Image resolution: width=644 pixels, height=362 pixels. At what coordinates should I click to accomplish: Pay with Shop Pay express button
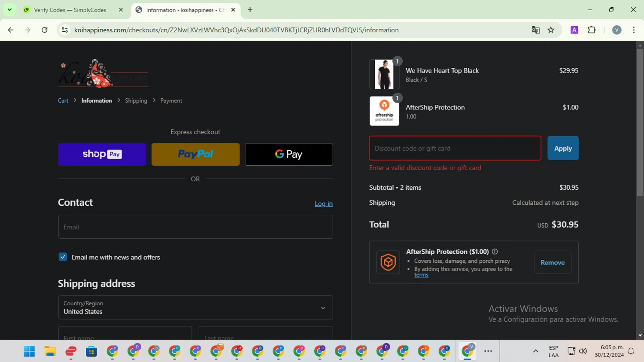(102, 154)
